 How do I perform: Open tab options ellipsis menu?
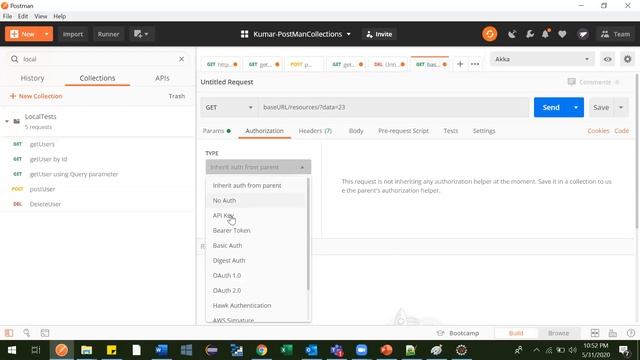475,64
